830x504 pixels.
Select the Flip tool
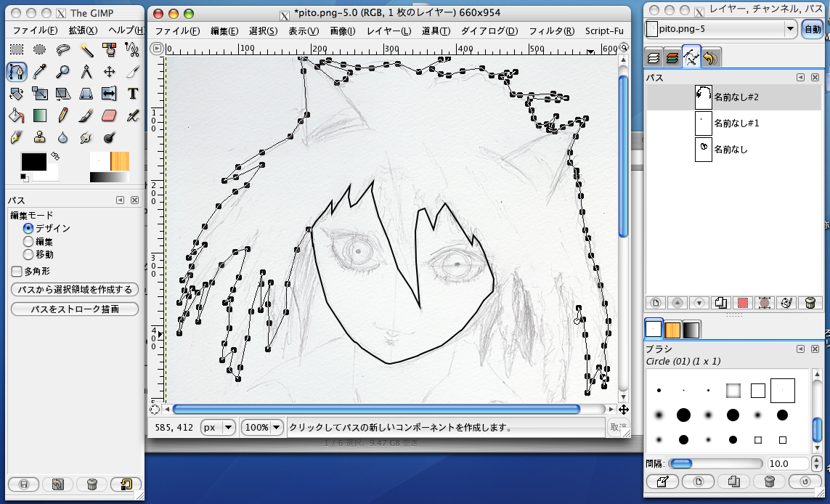coord(110,94)
